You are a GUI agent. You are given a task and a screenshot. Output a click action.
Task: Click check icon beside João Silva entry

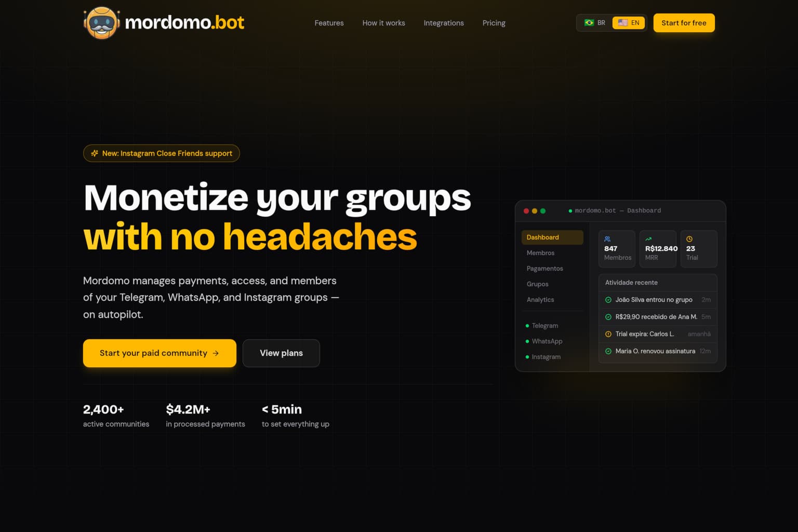pos(608,300)
